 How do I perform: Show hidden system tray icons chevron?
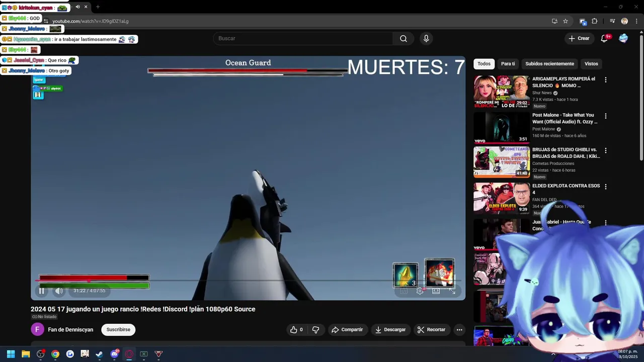pyautogui.click(x=553, y=354)
